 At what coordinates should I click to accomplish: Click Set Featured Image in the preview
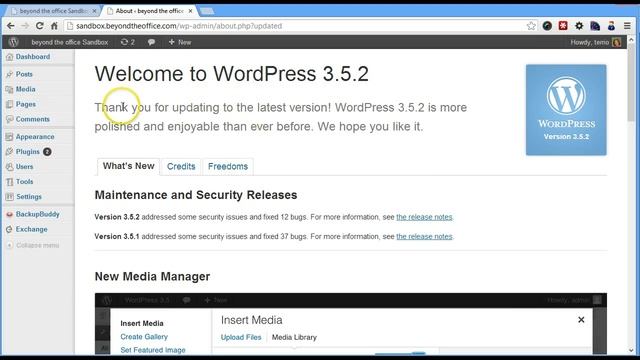point(153,350)
